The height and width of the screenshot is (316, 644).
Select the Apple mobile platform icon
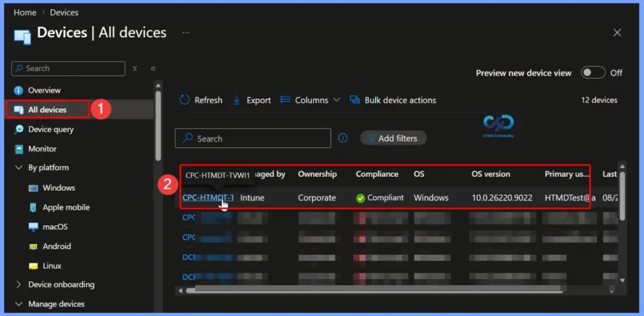tap(33, 208)
